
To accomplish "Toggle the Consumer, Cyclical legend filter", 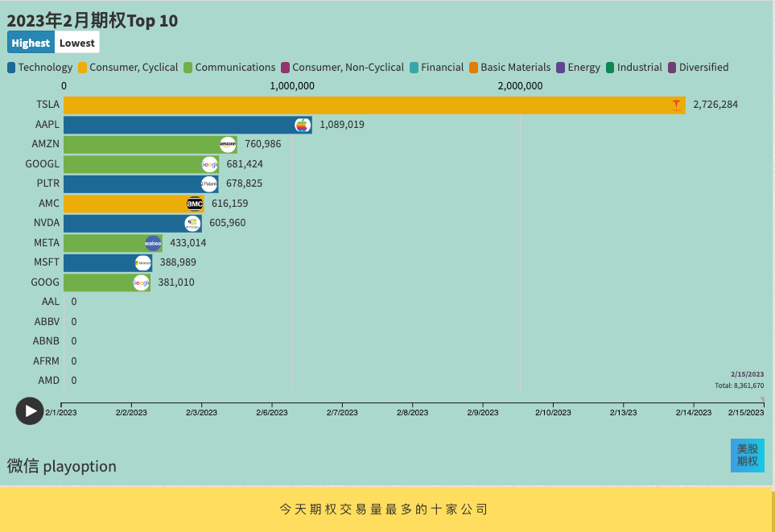I will pos(128,68).
